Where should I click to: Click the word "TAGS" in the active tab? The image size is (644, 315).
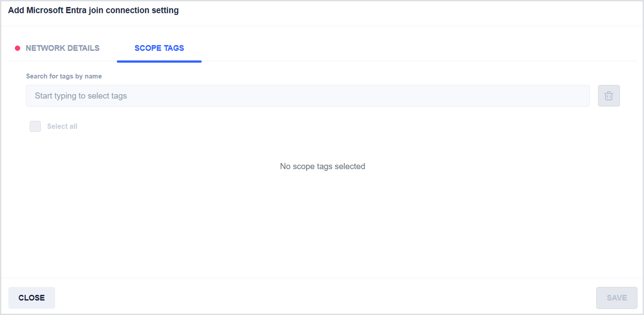(x=173, y=48)
